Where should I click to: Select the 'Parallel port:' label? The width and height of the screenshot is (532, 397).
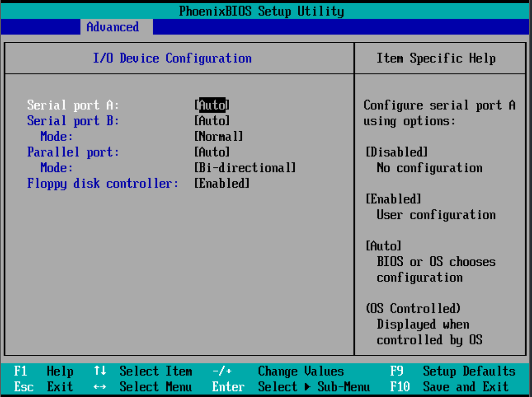point(73,152)
